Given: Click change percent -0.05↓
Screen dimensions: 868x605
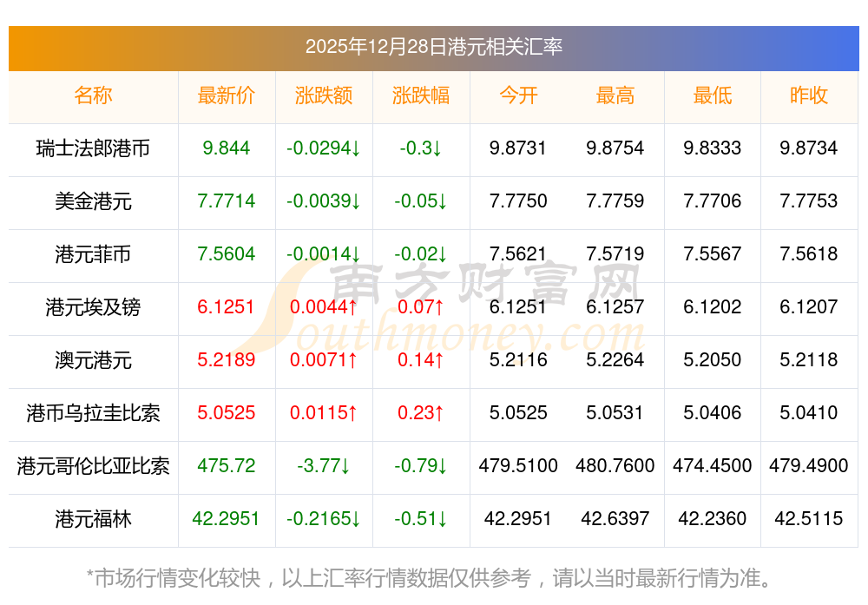Looking at the screenshot, I should click(x=421, y=201).
